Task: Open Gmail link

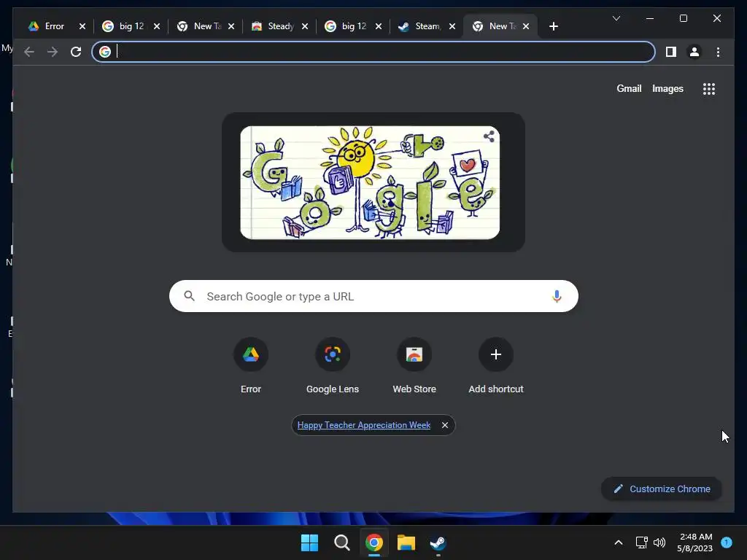Action: click(629, 88)
